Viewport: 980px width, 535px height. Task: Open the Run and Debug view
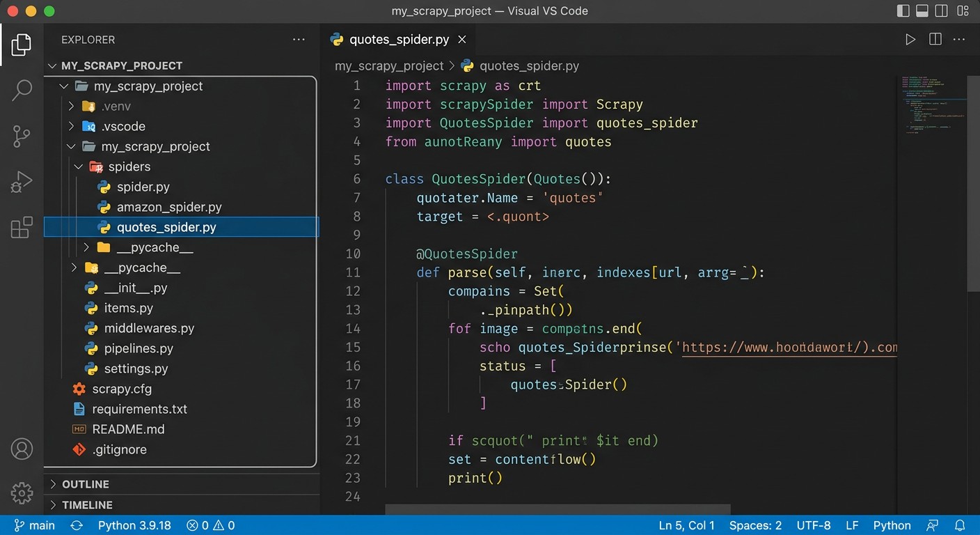[22, 182]
